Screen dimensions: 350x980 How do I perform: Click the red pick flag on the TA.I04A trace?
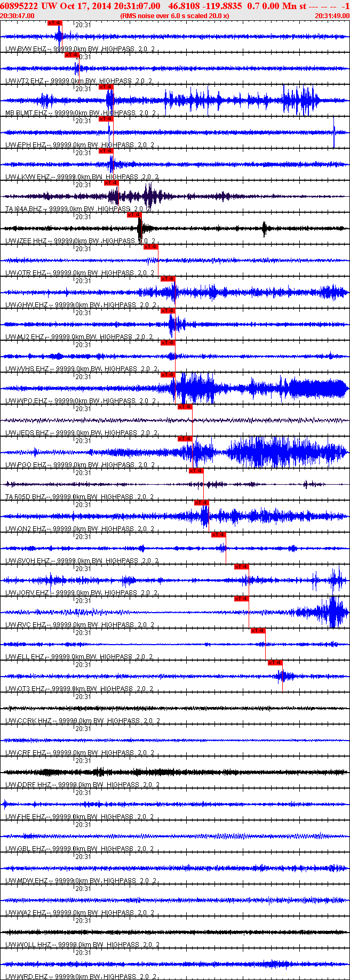[x=112, y=183]
